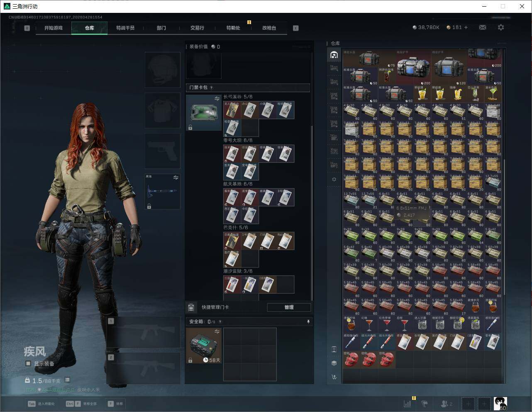Click the second team invite plus slot
The width and height of the screenshot is (532, 412).
[x=484, y=404]
